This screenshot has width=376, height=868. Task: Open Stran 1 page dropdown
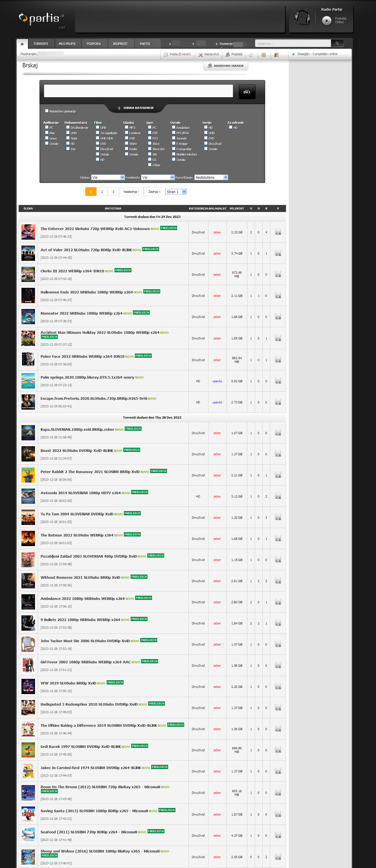click(176, 192)
